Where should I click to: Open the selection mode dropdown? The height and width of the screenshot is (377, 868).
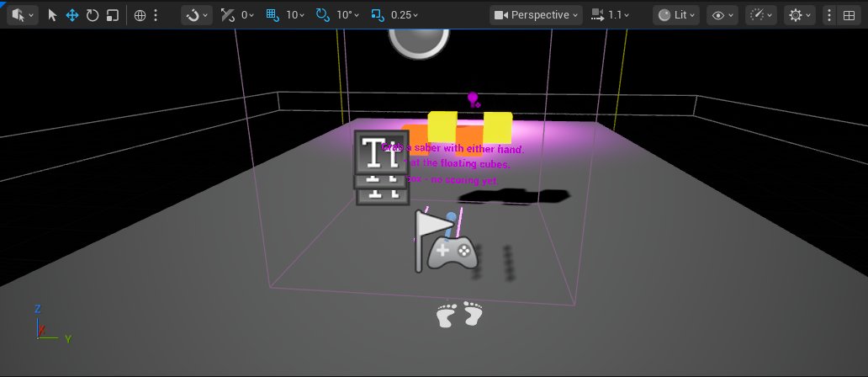tap(22, 15)
